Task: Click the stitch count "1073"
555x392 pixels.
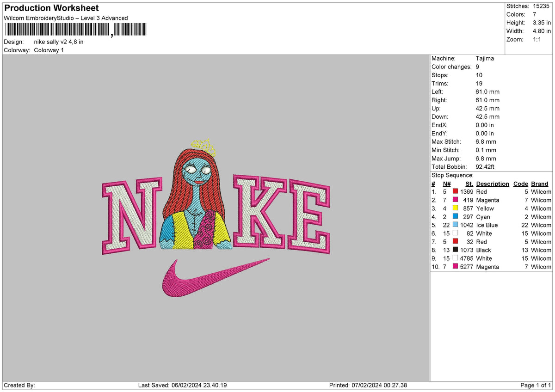Action: (x=467, y=250)
